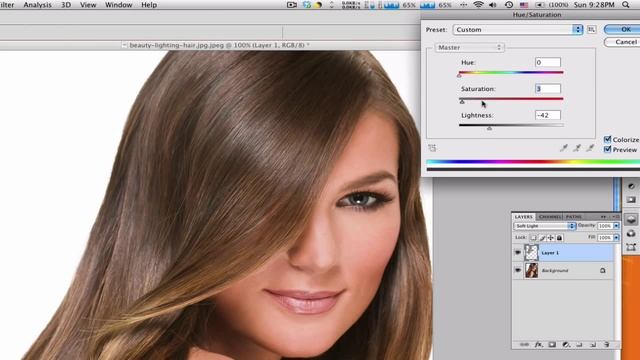The width and height of the screenshot is (640, 360).
Task: Click the Channels dock icon
Action: [631, 233]
